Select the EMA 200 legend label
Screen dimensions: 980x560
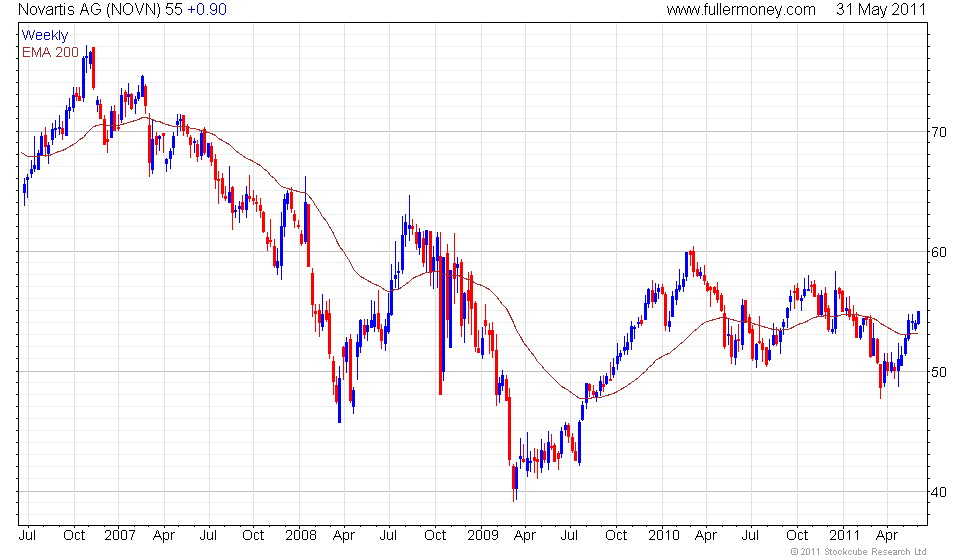50,52
